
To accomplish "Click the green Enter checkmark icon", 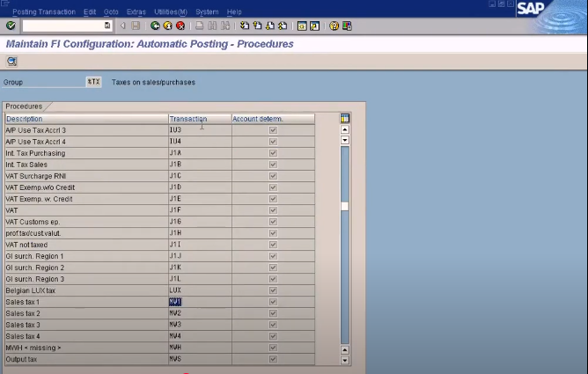I will click(x=11, y=26).
